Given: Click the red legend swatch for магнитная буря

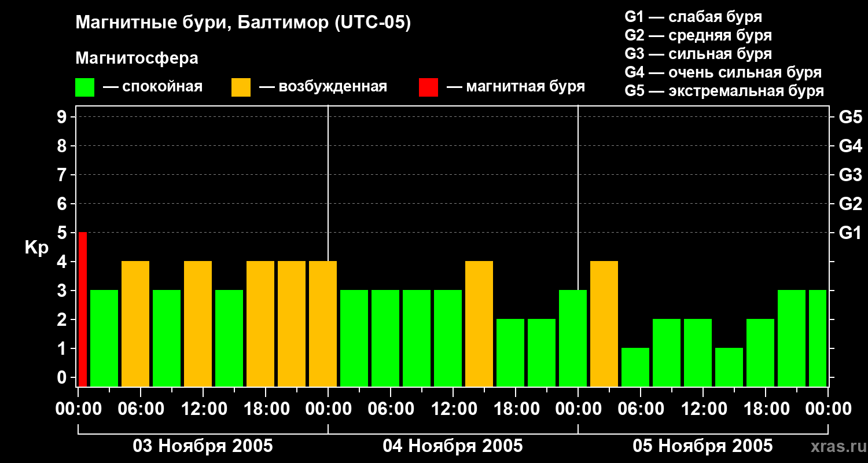Looking at the screenshot, I should tap(428, 87).
